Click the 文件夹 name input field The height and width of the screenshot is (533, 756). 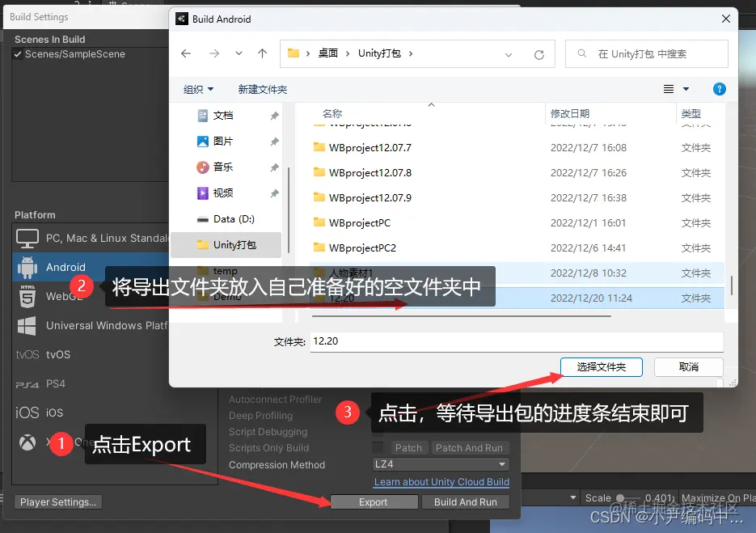[517, 341]
